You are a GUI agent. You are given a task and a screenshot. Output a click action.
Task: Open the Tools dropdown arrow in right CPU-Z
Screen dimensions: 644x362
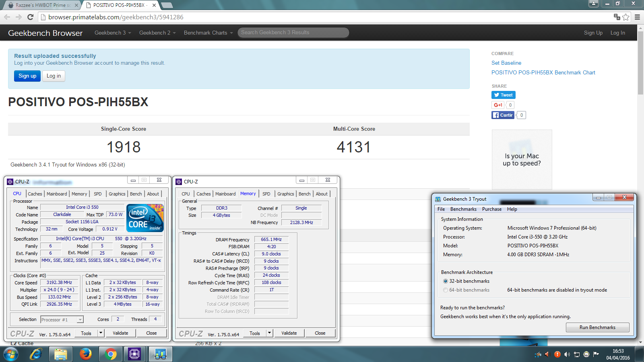click(x=270, y=333)
